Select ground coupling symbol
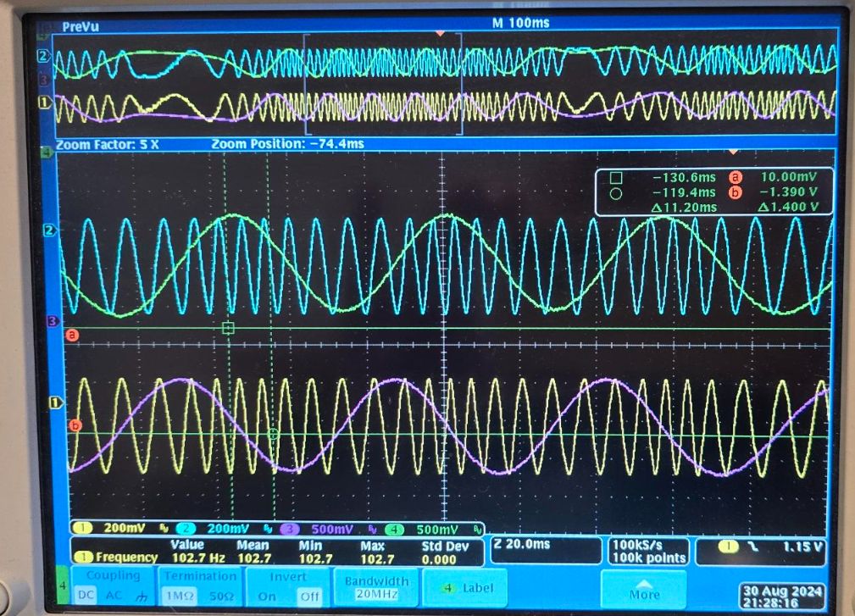 pos(138,596)
